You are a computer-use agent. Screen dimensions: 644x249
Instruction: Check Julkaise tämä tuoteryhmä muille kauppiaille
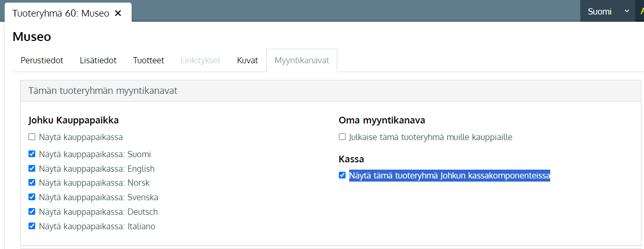coord(342,137)
